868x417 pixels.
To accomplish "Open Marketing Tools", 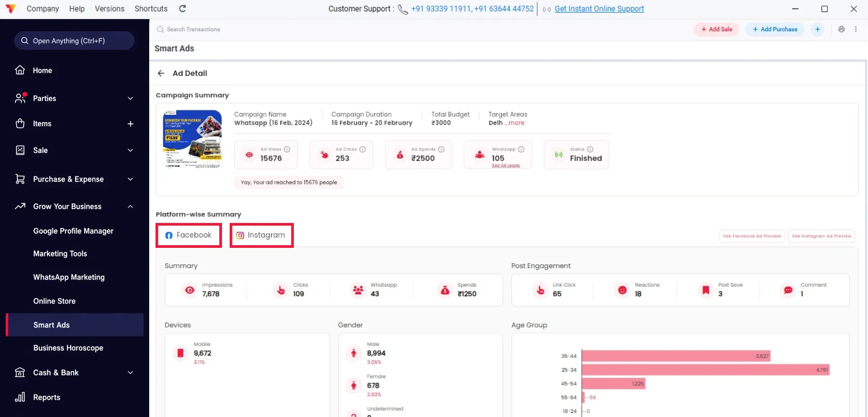I will [60, 254].
